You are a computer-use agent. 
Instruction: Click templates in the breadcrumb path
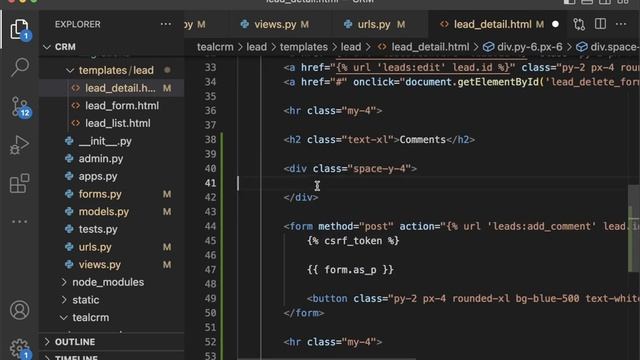click(304, 47)
